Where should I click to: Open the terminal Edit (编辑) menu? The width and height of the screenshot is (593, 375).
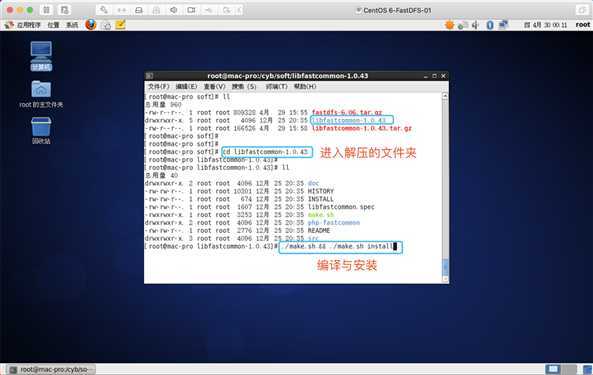(x=186, y=87)
